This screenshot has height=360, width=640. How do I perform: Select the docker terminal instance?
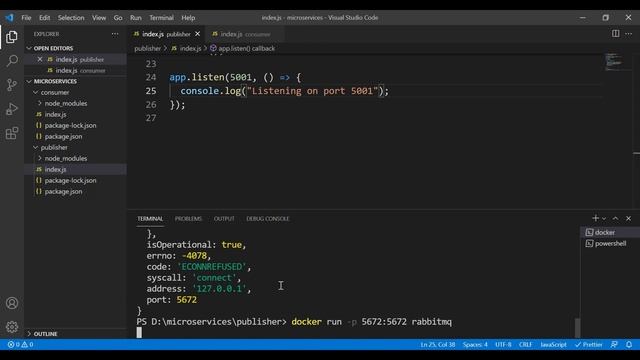(x=610, y=232)
